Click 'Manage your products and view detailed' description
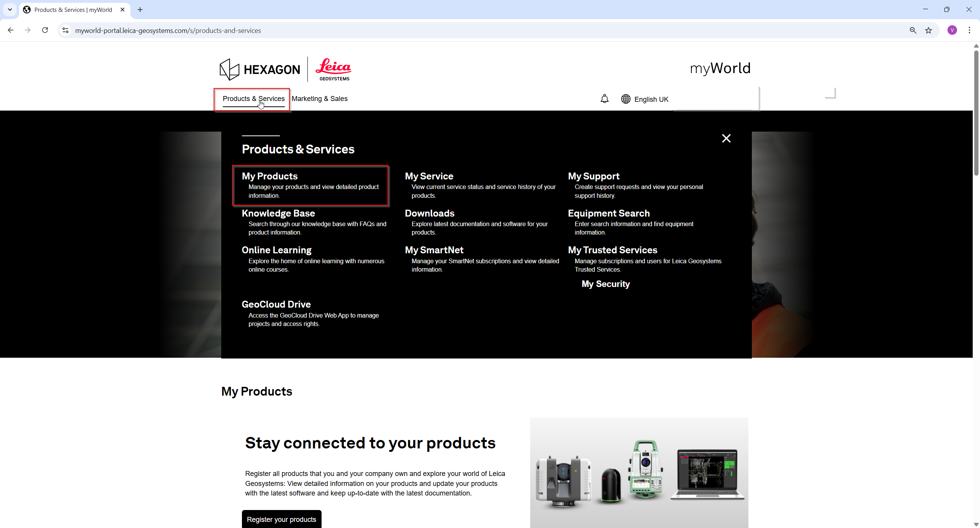Screen dimensions: 980x528 click(x=314, y=191)
